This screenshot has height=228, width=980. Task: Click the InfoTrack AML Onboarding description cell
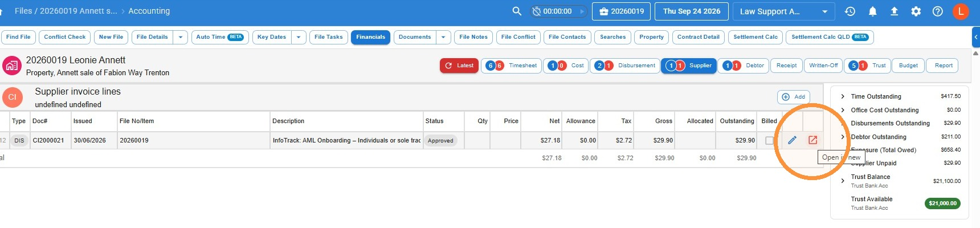(346, 140)
